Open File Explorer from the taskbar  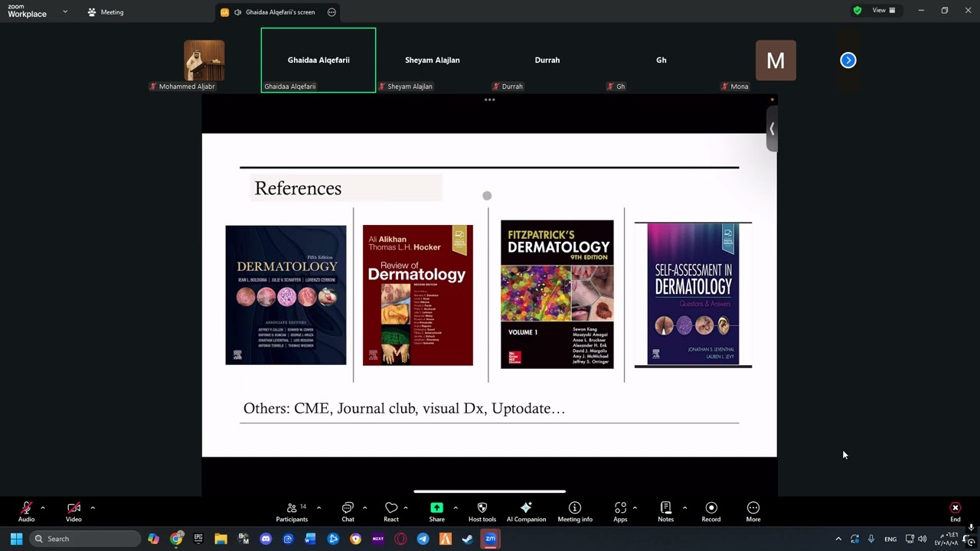click(220, 539)
